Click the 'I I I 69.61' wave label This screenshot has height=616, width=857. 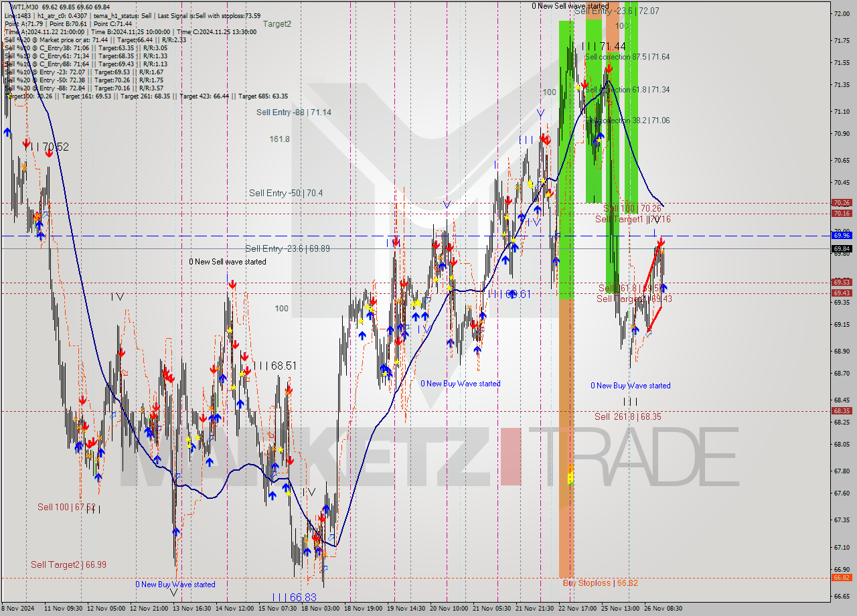[x=510, y=294]
